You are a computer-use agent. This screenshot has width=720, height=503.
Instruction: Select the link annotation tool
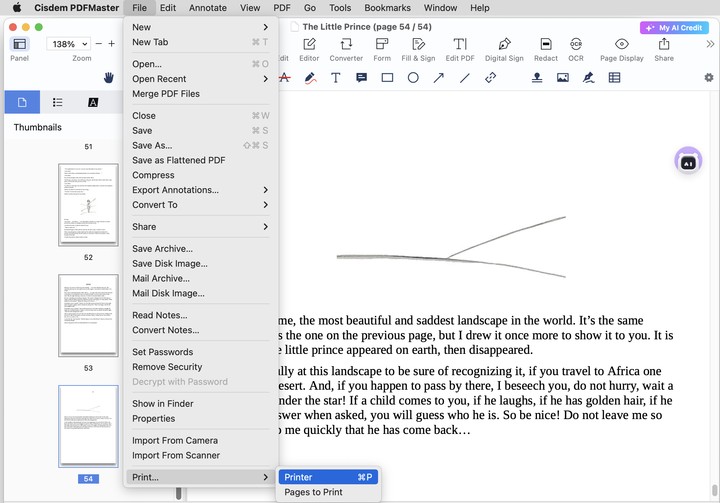point(490,78)
